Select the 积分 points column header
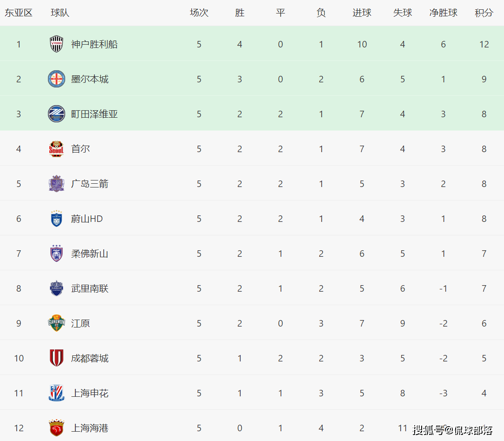The height and width of the screenshot is (441, 504). click(484, 13)
